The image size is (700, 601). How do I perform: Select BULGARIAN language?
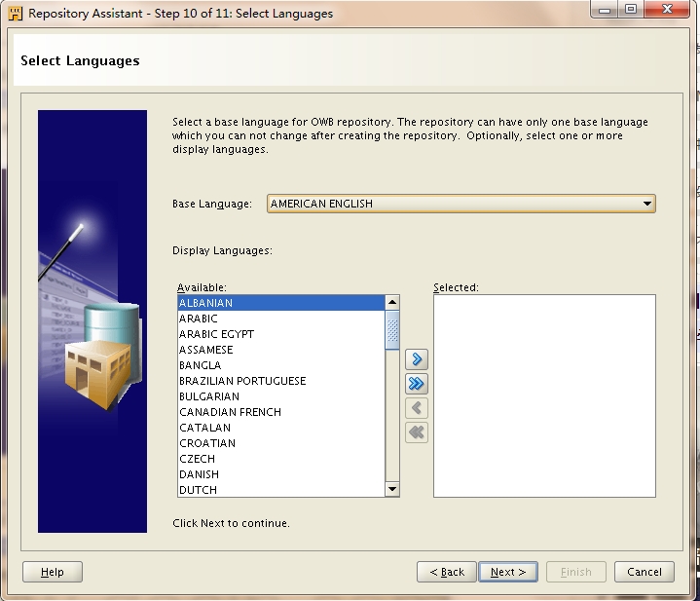[x=280, y=396]
